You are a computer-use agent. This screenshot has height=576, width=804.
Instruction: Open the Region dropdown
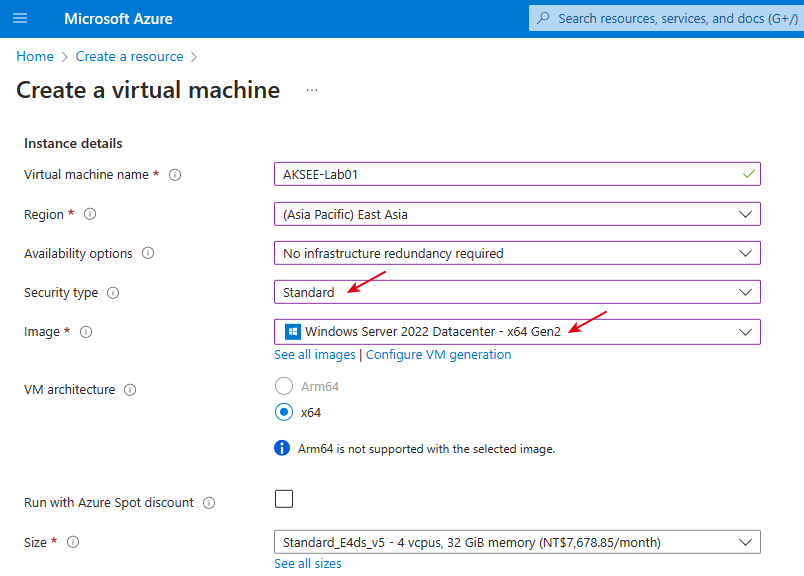coord(517,214)
